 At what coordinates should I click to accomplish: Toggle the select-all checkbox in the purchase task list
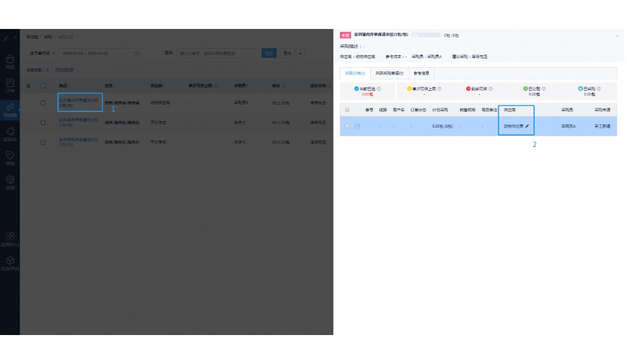(43, 86)
